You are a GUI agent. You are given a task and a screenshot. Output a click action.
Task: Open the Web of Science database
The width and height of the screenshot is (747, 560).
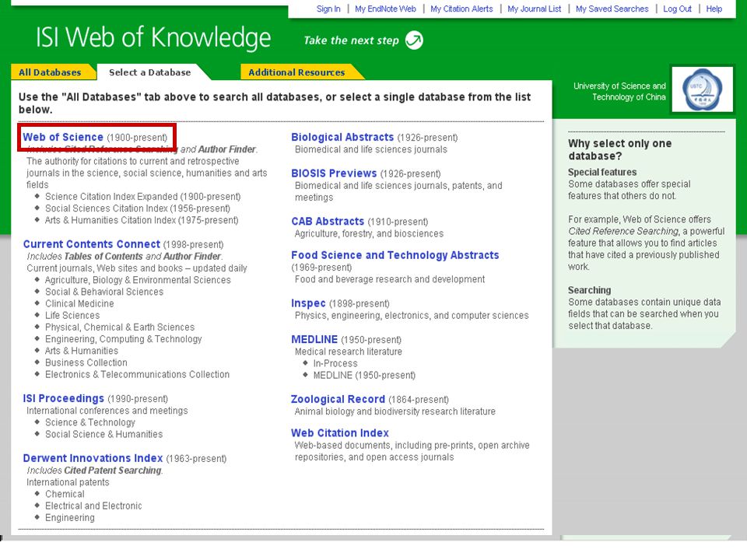point(63,137)
